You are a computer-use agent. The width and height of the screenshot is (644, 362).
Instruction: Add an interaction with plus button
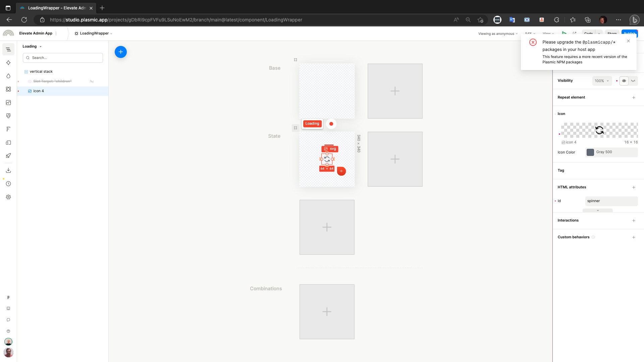point(634,221)
